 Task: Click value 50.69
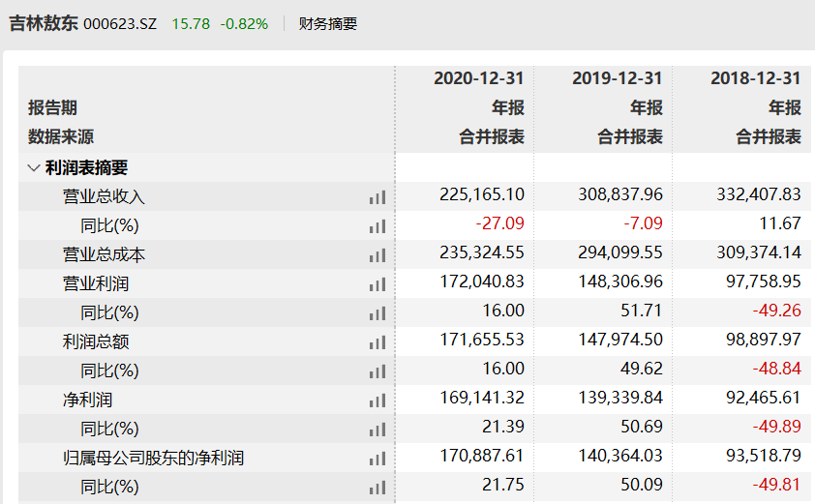pyautogui.click(x=642, y=428)
